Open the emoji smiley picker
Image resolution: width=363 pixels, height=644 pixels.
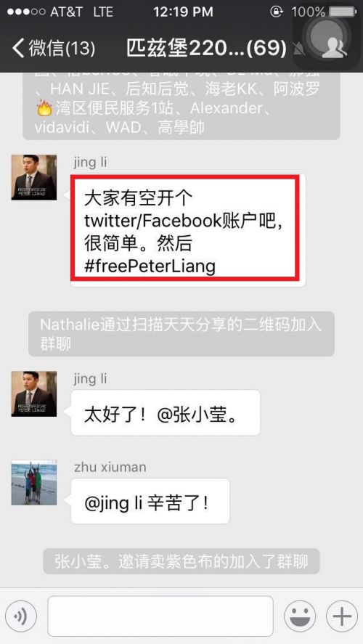coord(300,616)
